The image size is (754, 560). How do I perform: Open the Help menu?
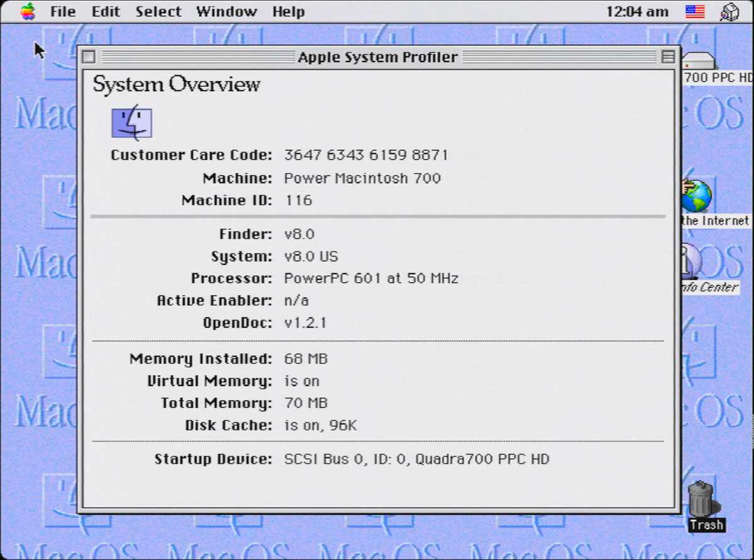point(288,11)
